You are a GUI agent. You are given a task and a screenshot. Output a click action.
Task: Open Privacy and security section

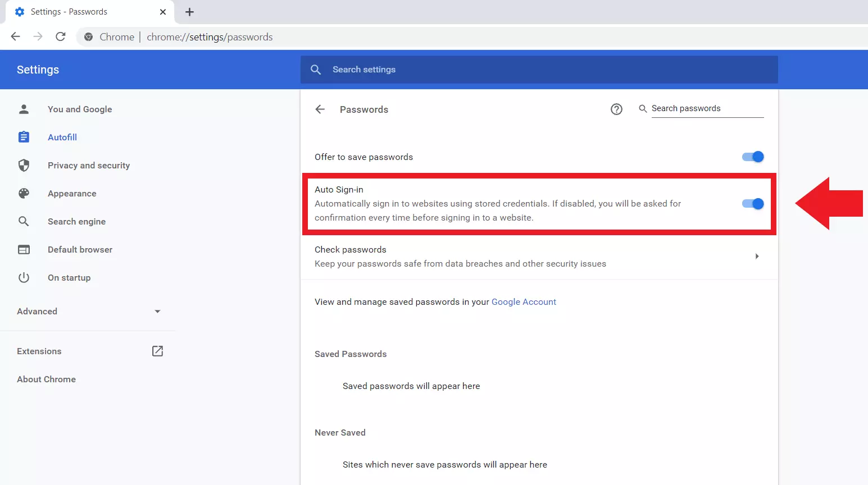89,165
